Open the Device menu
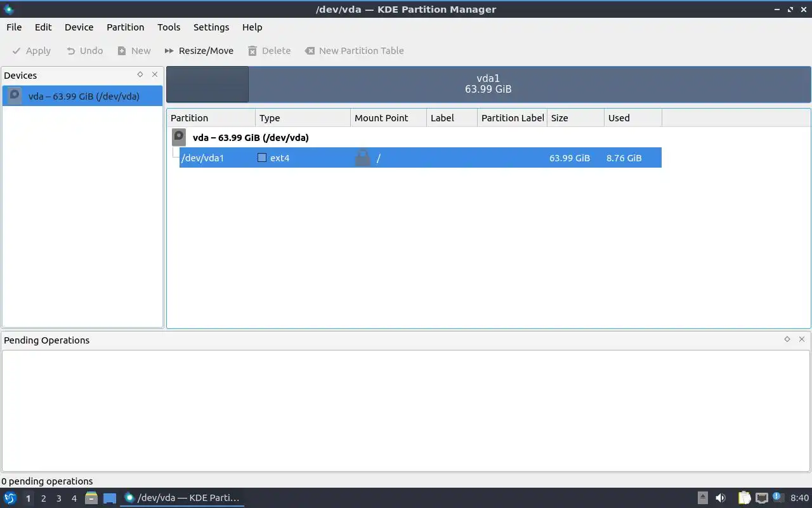812x508 pixels. pyautogui.click(x=79, y=27)
